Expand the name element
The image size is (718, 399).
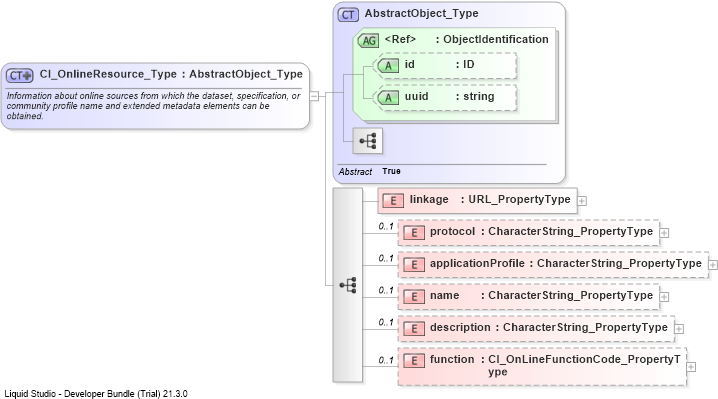coord(664,297)
